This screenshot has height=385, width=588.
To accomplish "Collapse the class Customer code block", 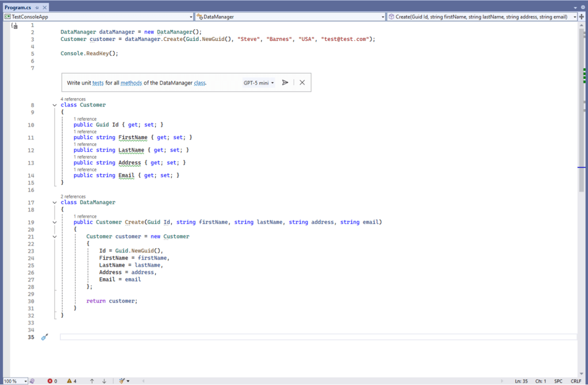I will [x=55, y=105].
